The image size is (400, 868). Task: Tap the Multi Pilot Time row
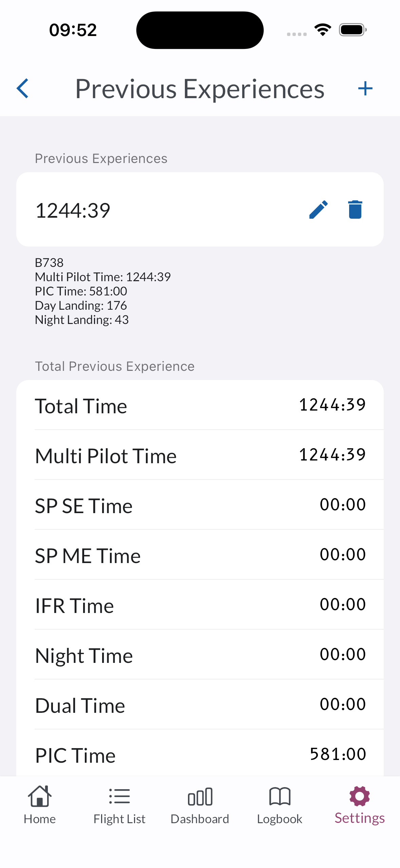(x=200, y=455)
